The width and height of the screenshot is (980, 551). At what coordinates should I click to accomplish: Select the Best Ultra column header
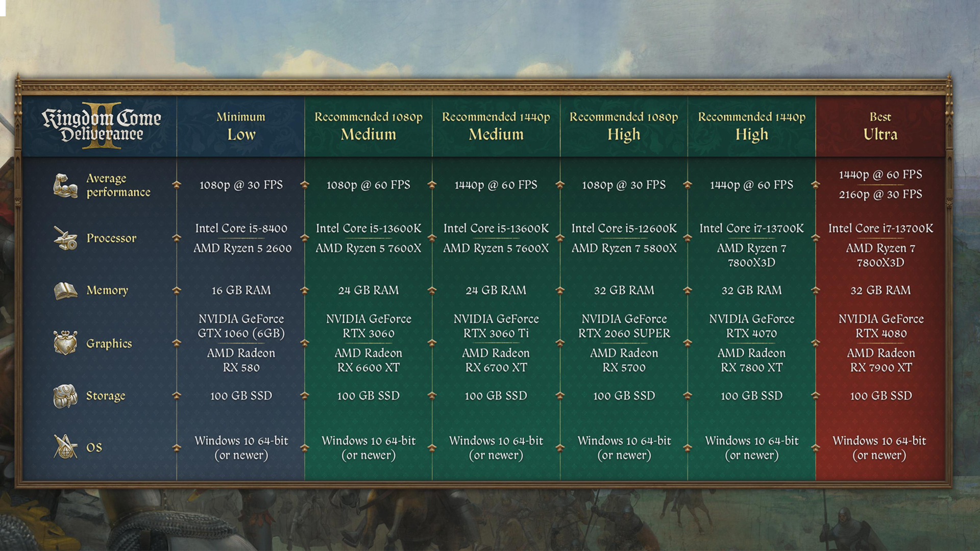(880, 126)
